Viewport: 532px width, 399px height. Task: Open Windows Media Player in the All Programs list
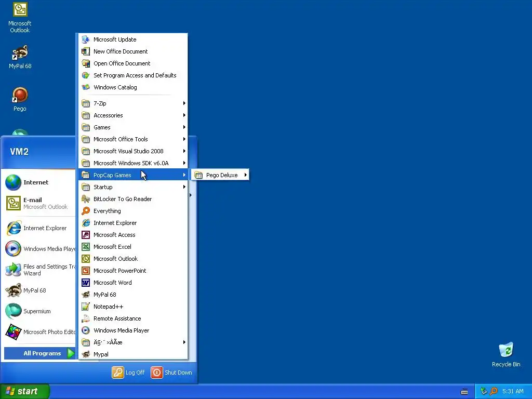pyautogui.click(x=133, y=330)
